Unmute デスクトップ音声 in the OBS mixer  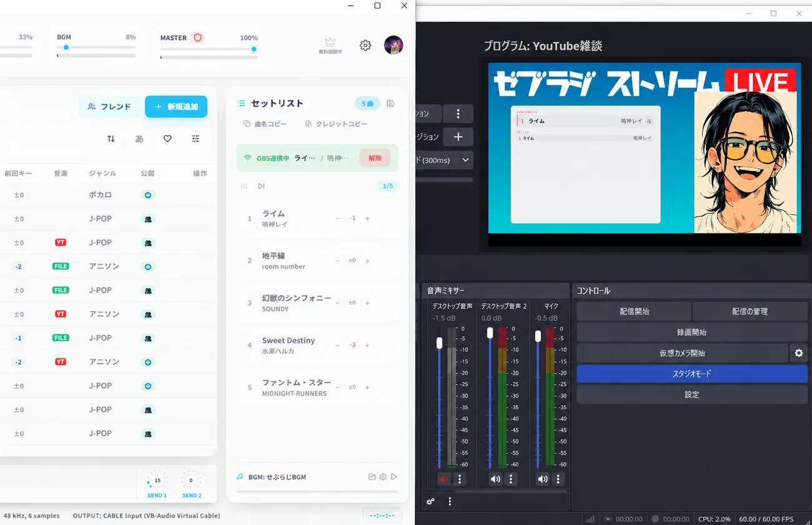click(444, 479)
